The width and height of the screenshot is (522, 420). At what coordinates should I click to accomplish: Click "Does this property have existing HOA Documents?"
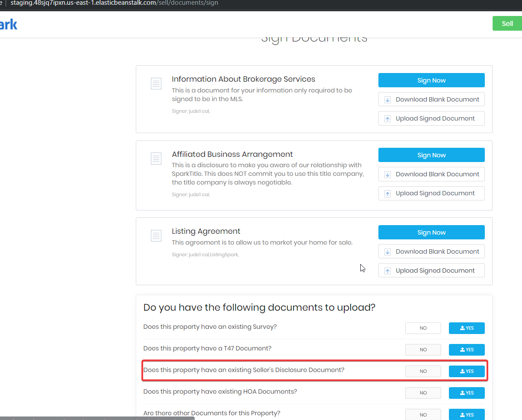[220, 391]
